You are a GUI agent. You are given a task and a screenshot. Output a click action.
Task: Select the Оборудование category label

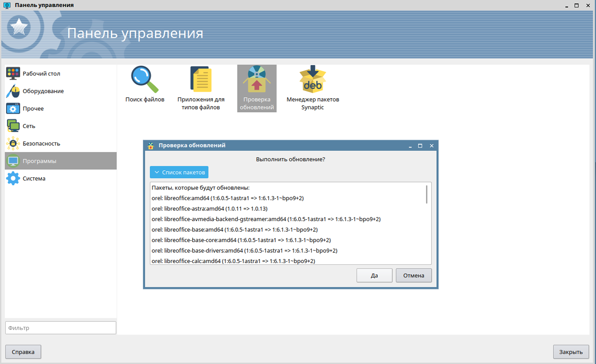[x=43, y=91]
